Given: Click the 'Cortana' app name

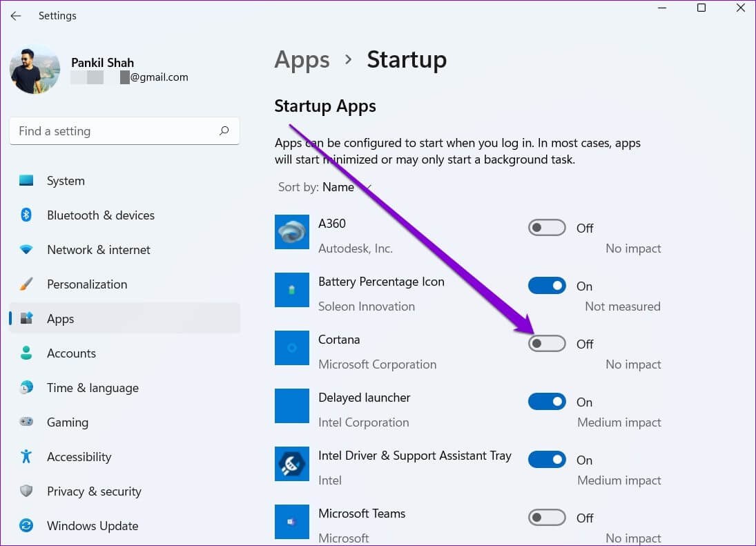Looking at the screenshot, I should 339,340.
